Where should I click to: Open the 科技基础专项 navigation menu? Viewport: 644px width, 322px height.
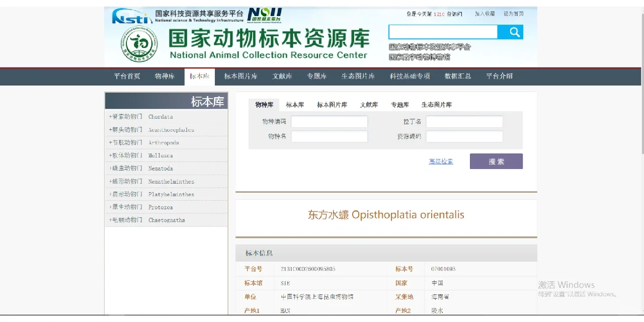pyautogui.click(x=410, y=76)
